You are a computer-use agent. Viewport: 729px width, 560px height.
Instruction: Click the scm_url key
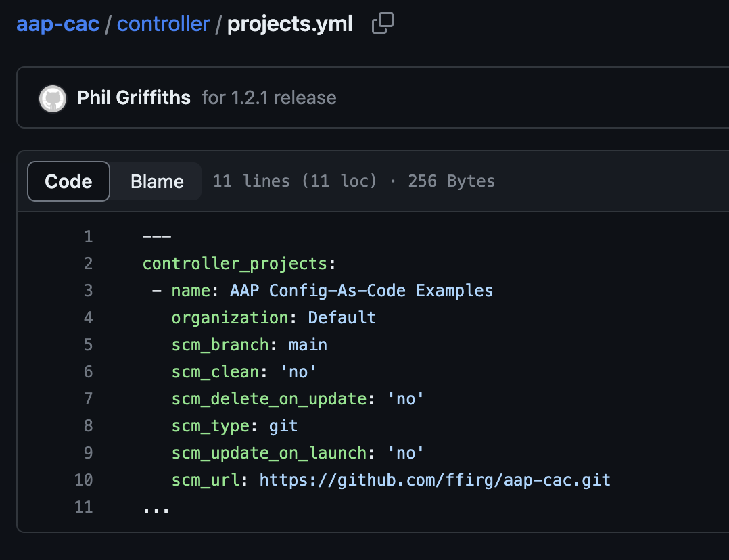206,480
